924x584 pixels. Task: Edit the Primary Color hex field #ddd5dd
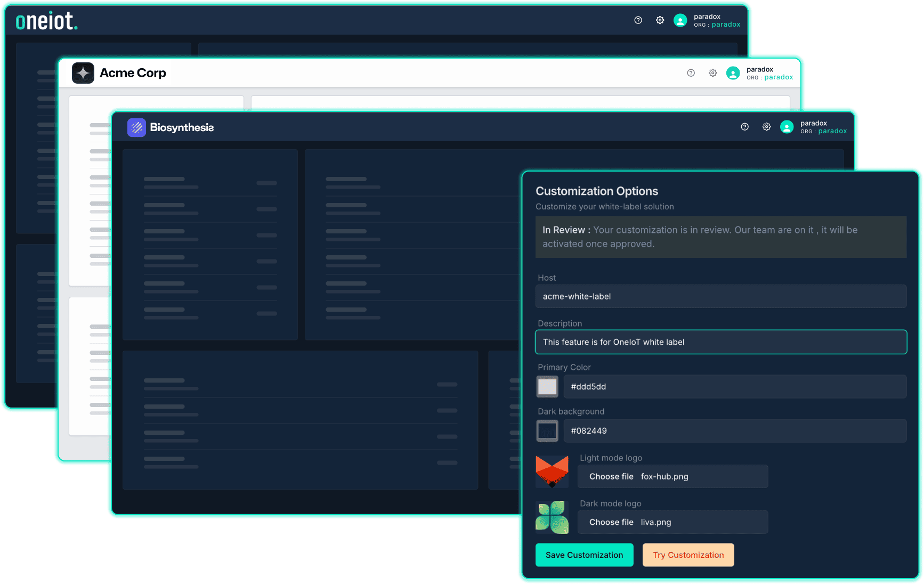tap(735, 386)
